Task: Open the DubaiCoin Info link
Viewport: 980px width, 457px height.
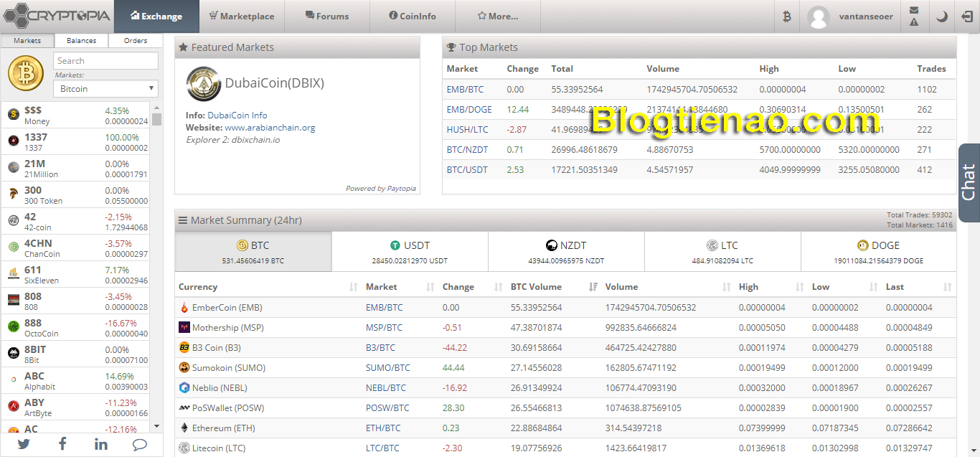Action: pos(237,116)
